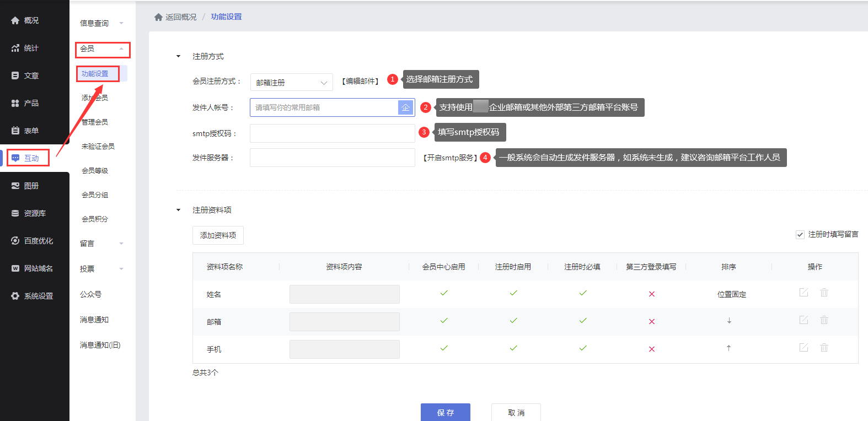The width and height of the screenshot is (868, 421).
Task: Toggle 邮箱 注册时必填 checkmark
Action: coord(583,321)
